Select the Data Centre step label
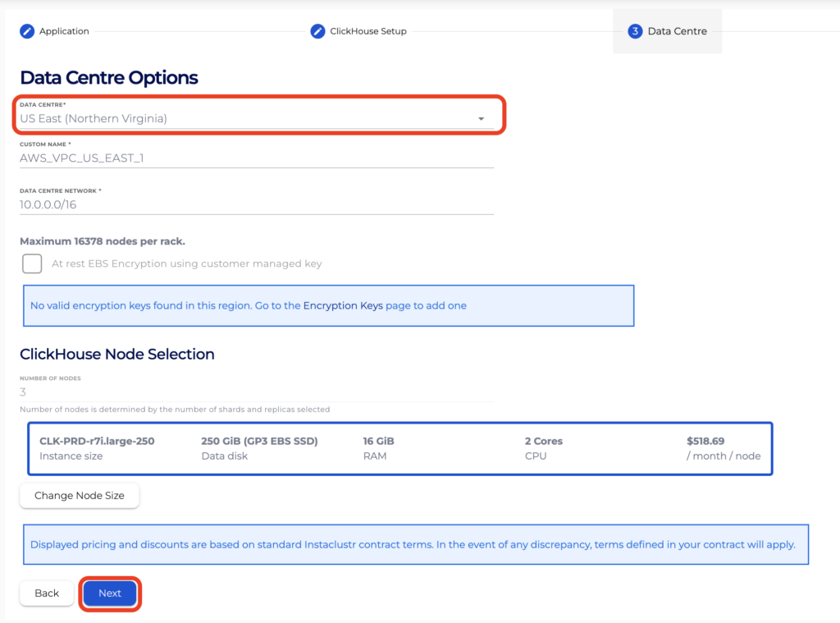This screenshot has height=623, width=840. tap(677, 31)
